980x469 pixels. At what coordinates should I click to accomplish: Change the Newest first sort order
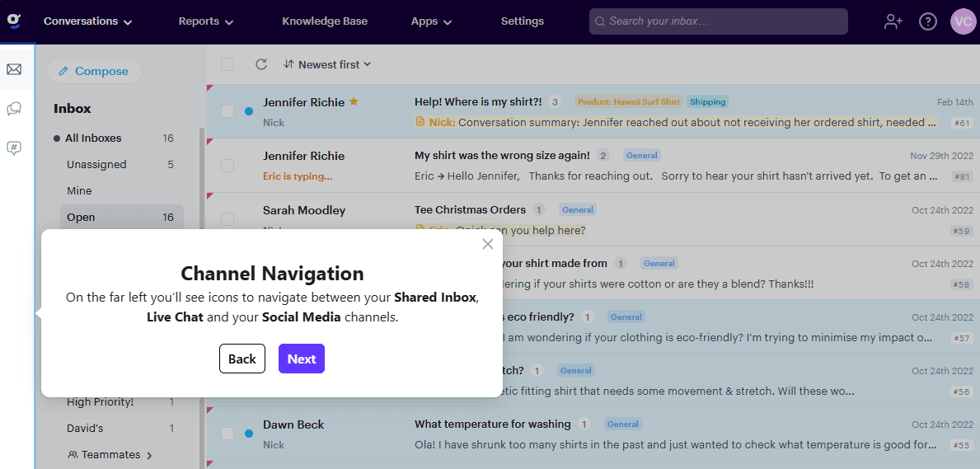pos(327,64)
